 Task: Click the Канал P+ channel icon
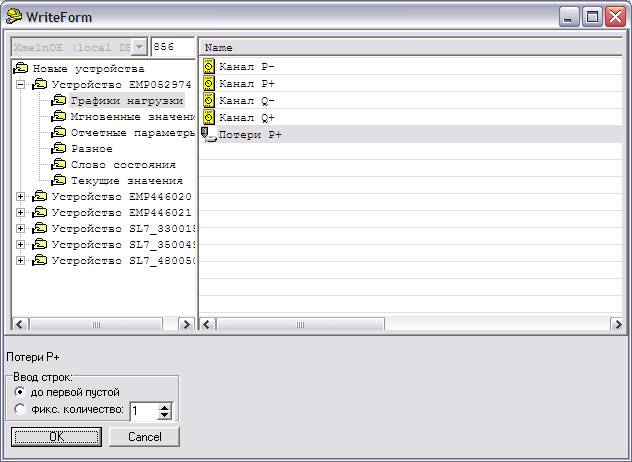pyautogui.click(x=209, y=84)
